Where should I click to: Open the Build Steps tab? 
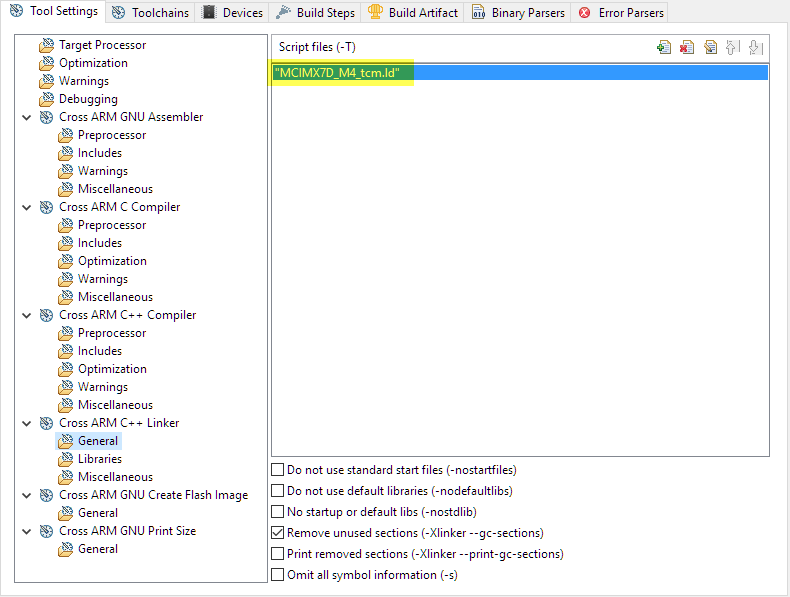point(315,13)
